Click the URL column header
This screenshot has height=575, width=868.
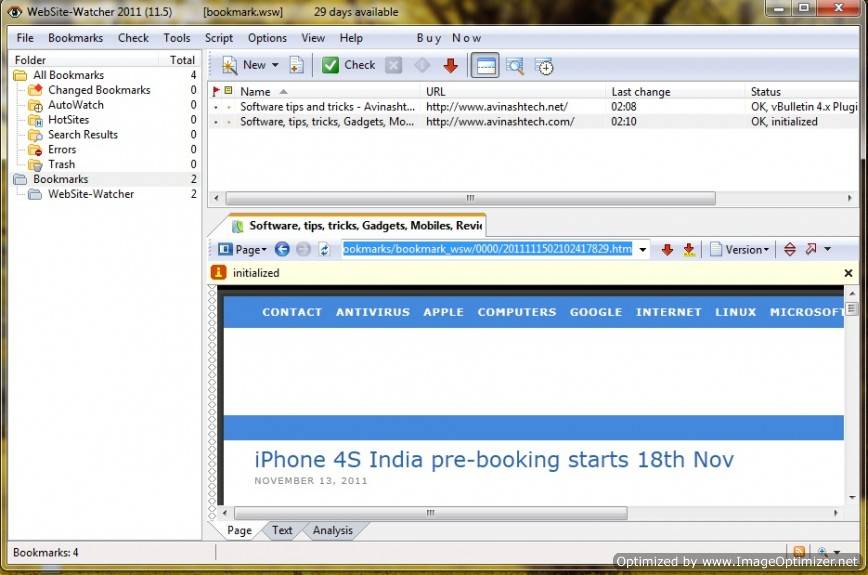(x=436, y=92)
